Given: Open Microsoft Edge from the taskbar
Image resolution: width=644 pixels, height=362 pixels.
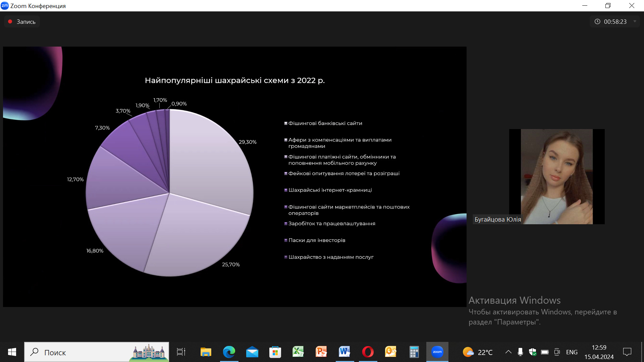Looking at the screenshot, I should [x=229, y=352].
